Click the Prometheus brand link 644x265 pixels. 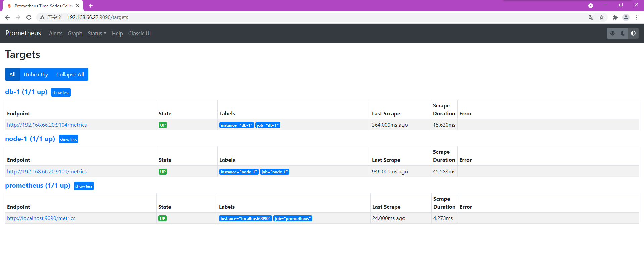coord(23,33)
